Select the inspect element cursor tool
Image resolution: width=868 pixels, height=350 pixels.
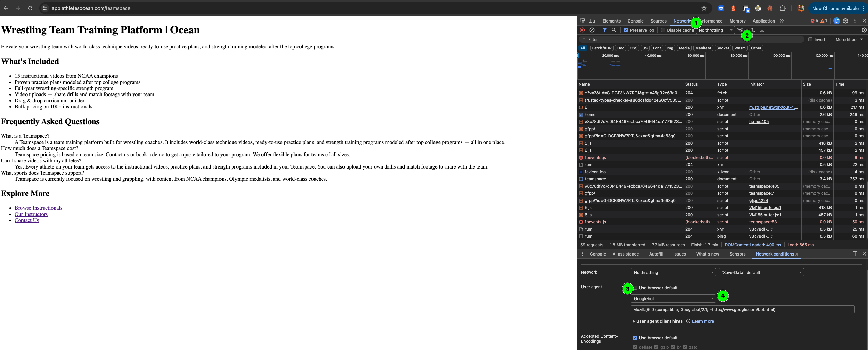coord(582,21)
